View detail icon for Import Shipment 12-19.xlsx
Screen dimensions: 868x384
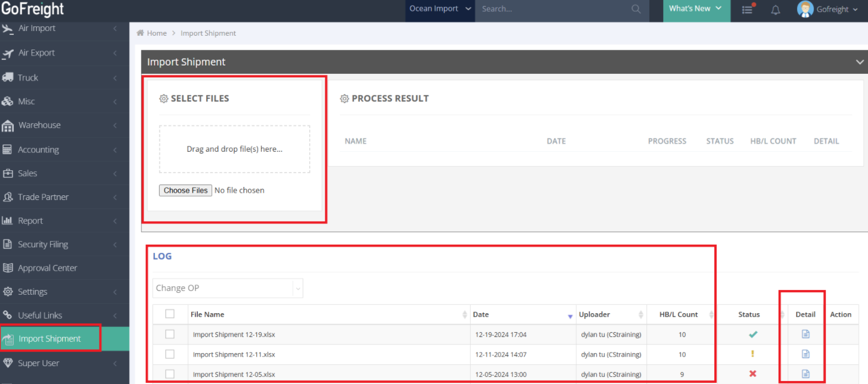coord(804,334)
